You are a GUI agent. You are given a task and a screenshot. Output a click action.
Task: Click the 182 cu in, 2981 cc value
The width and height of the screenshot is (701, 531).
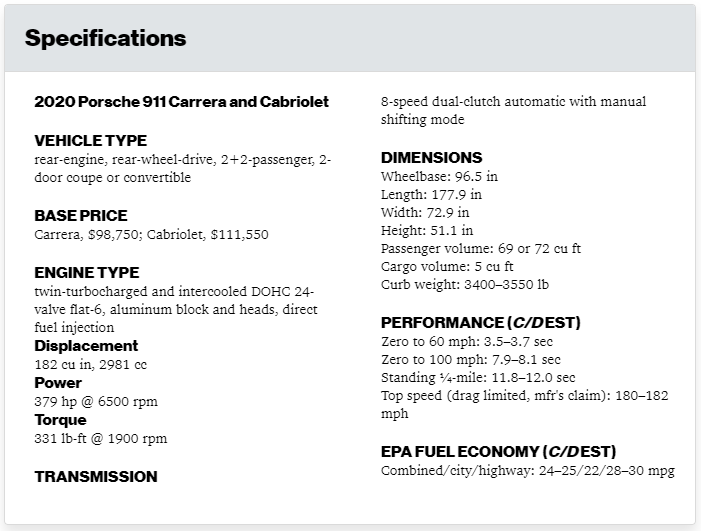click(91, 365)
